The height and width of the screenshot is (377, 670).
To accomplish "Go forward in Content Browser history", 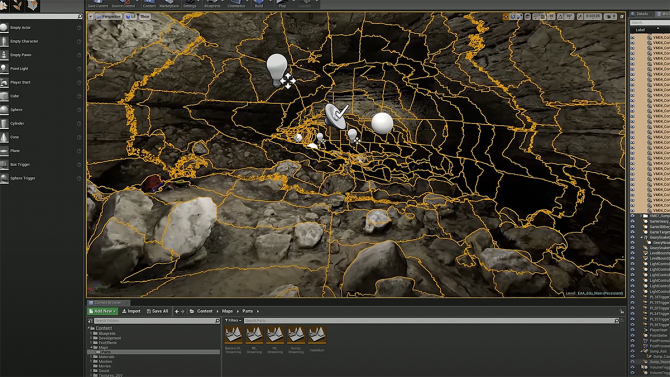I will [x=182, y=312].
